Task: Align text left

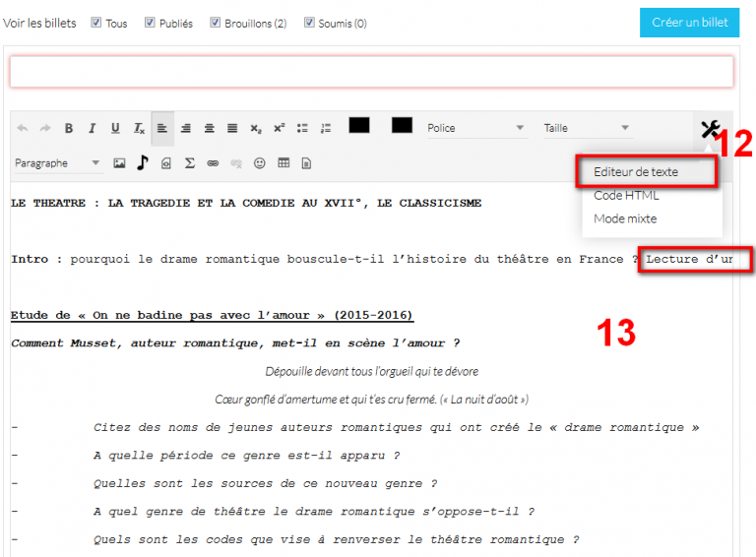Action: pyautogui.click(x=162, y=128)
